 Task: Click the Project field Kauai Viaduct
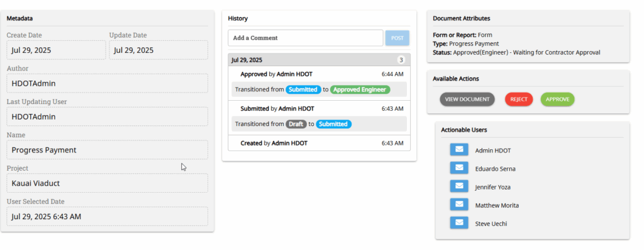tap(107, 183)
